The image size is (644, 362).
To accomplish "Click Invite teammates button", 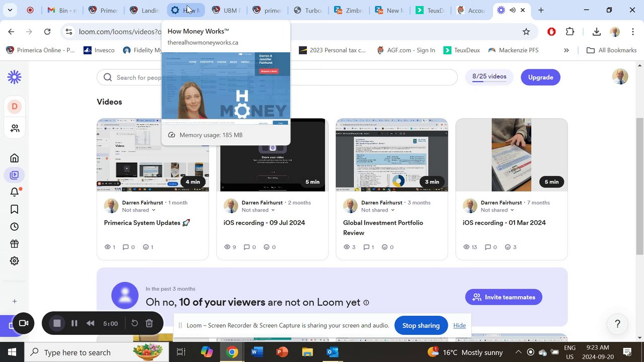I will pyautogui.click(x=504, y=297).
